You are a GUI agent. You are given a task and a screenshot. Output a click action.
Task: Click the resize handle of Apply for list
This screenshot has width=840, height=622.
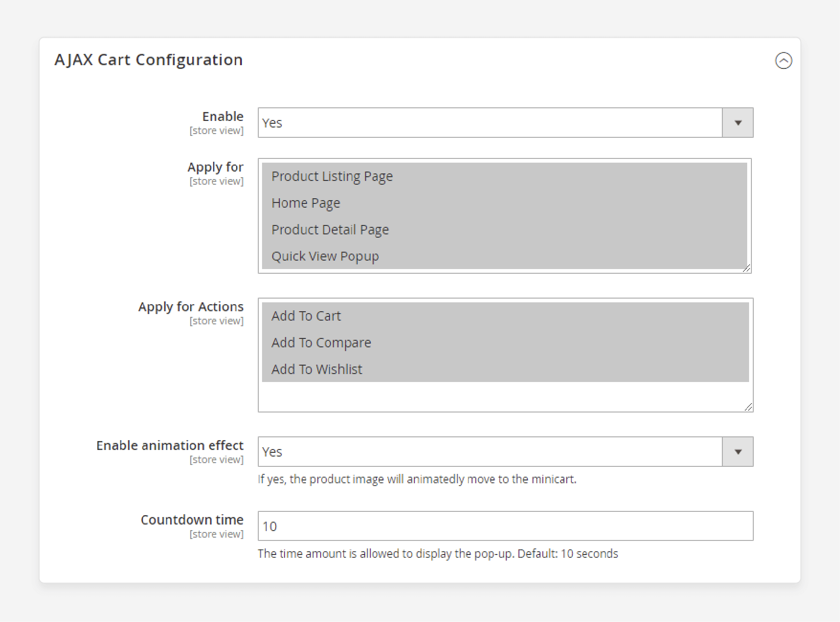(x=747, y=268)
